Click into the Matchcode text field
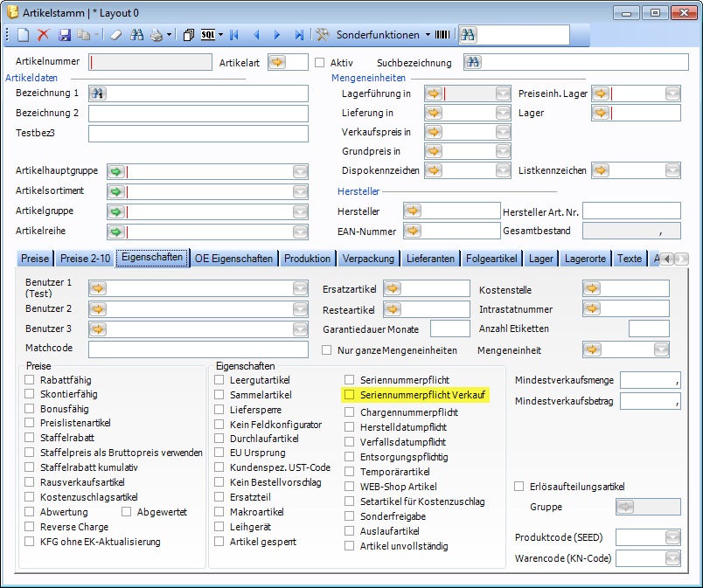703x588 pixels. click(198, 349)
